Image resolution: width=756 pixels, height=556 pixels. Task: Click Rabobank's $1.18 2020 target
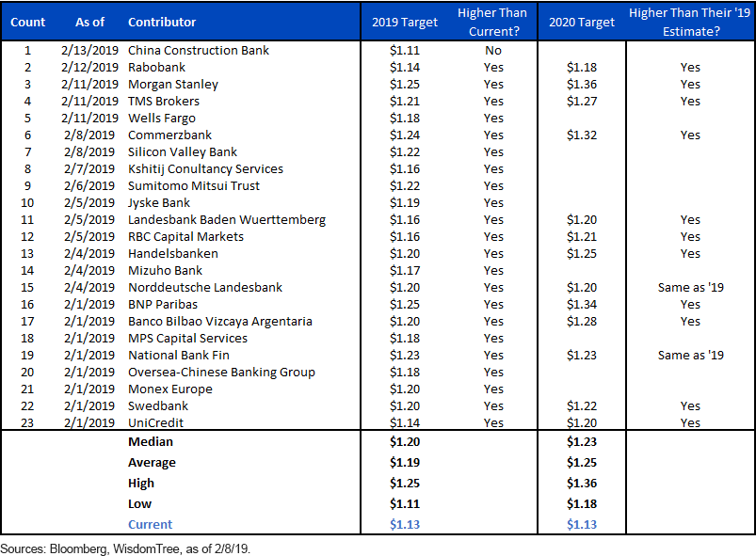coord(582,68)
